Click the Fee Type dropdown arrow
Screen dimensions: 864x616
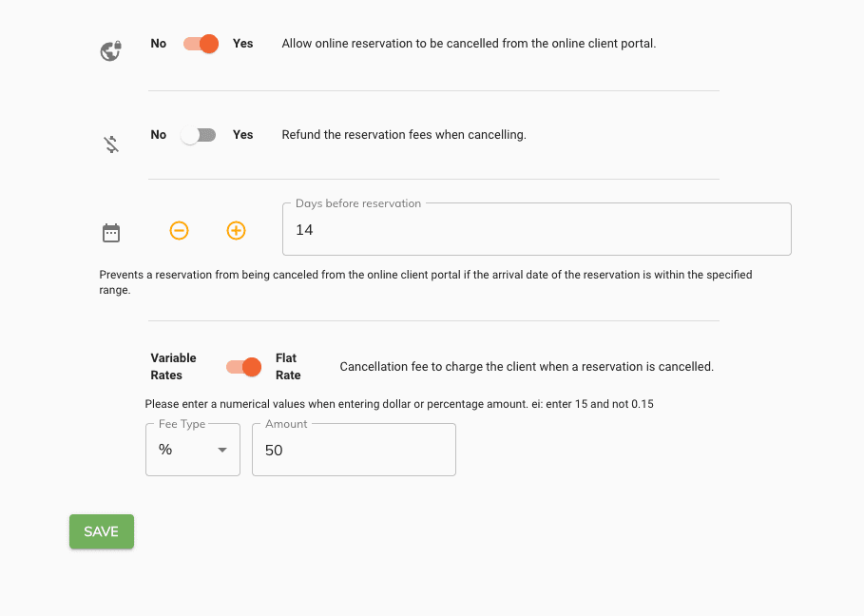pos(222,450)
